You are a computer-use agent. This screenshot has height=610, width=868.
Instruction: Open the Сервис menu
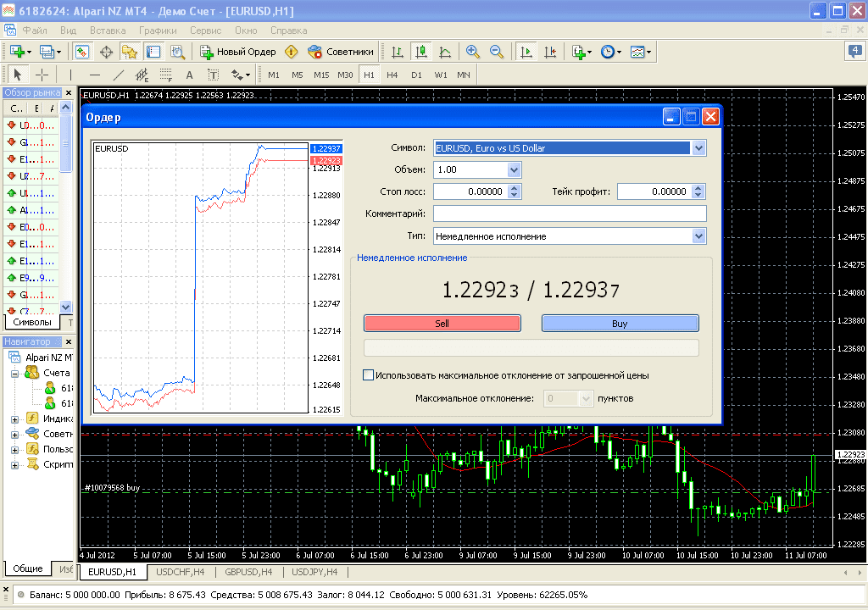click(205, 30)
